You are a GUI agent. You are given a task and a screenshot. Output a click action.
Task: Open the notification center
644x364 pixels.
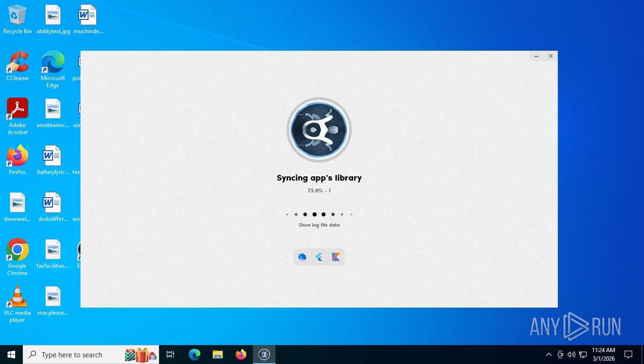[628, 355]
